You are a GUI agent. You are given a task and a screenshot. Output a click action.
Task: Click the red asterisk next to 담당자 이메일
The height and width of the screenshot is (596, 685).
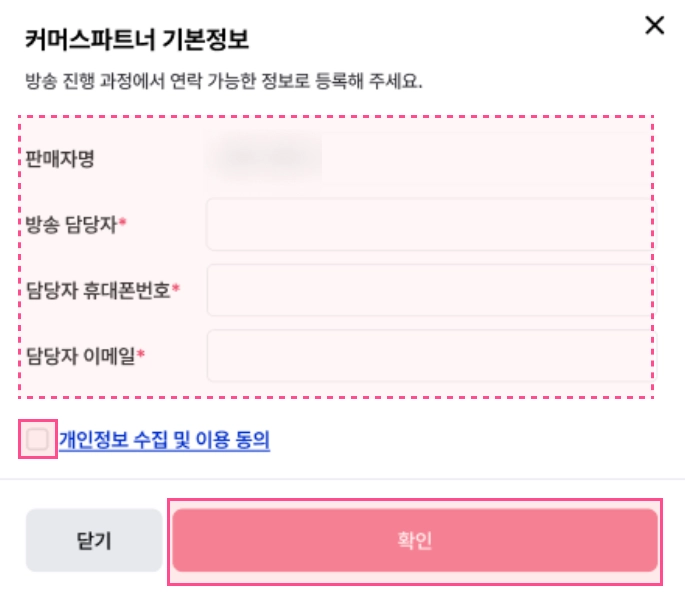[141, 353]
